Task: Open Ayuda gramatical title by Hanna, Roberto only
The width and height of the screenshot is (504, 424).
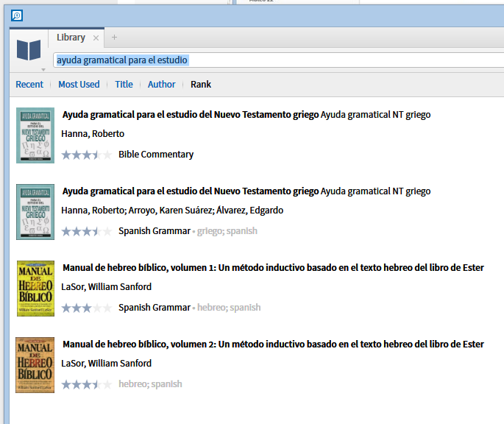Action: coord(191,115)
